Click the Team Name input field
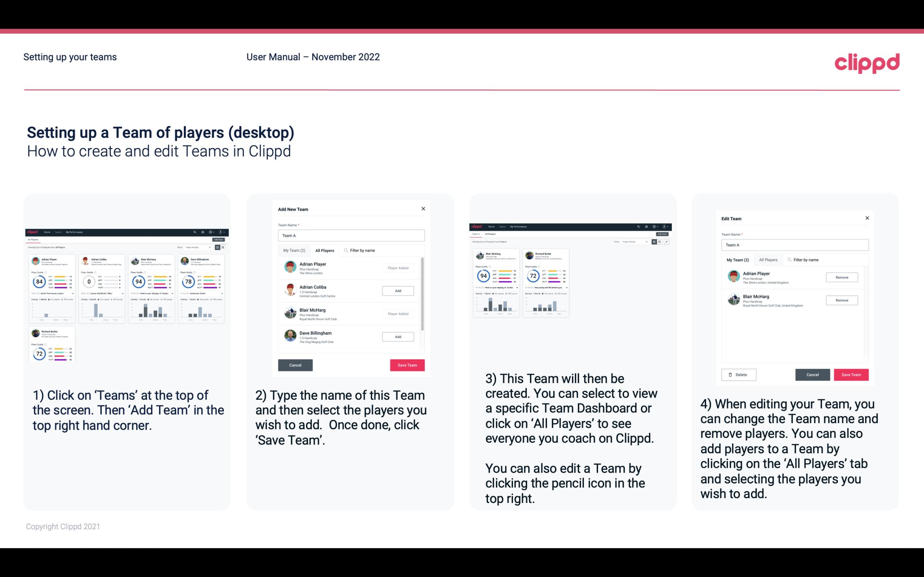Screen dimensions: 924x577 (351, 235)
